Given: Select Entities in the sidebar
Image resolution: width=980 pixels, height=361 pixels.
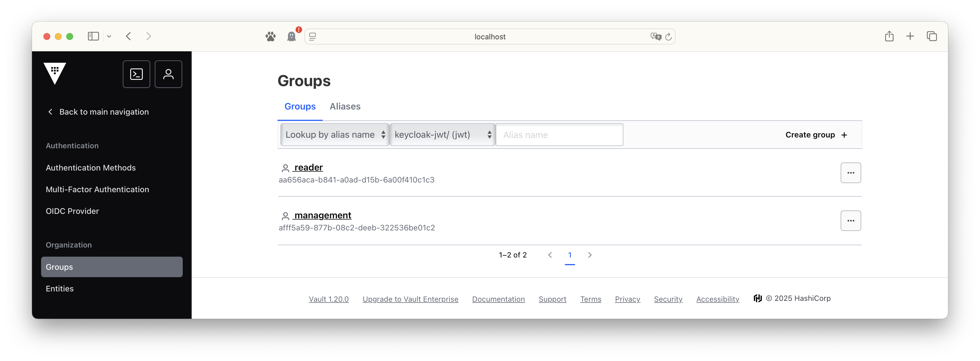Looking at the screenshot, I should [60, 289].
